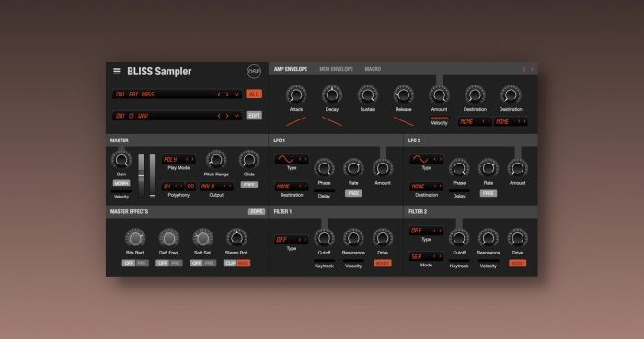Open the hamburger menu beside BLISS Sampler
Viewport: 644px width, 339px height.
tap(117, 71)
